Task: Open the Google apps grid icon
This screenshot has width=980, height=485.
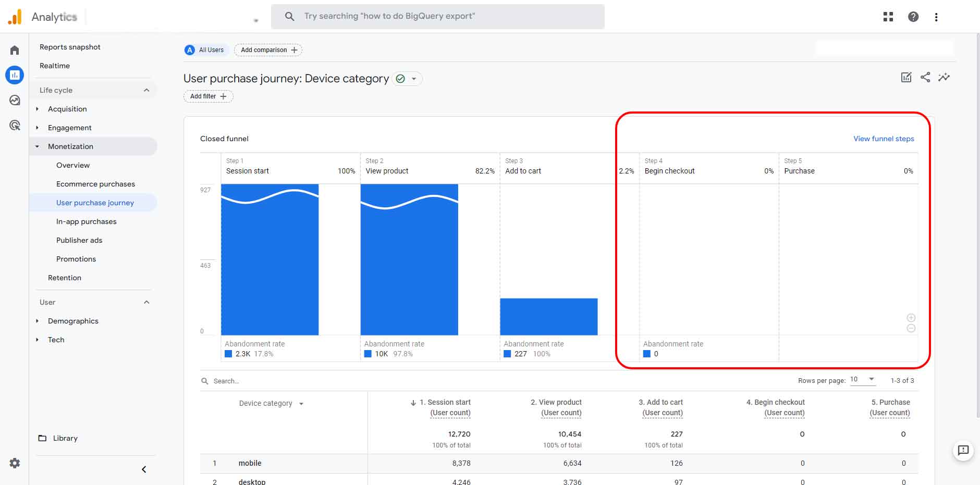Action: click(888, 17)
